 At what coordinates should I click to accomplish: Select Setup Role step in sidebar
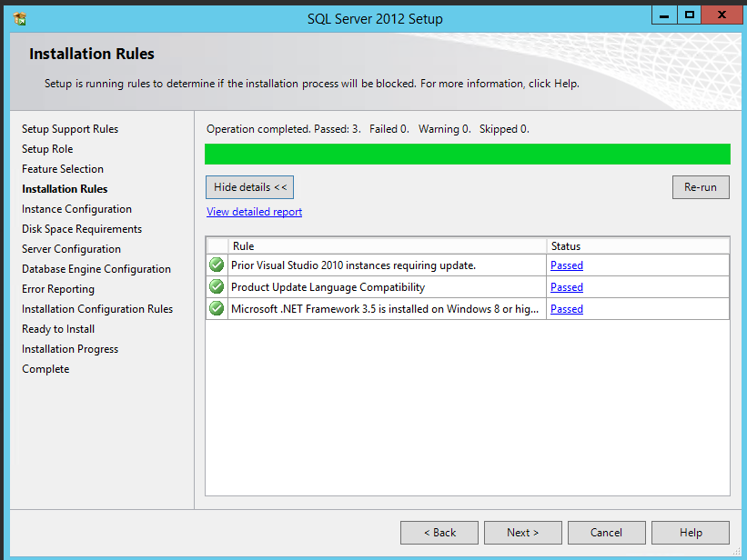click(x=47, y=149)
